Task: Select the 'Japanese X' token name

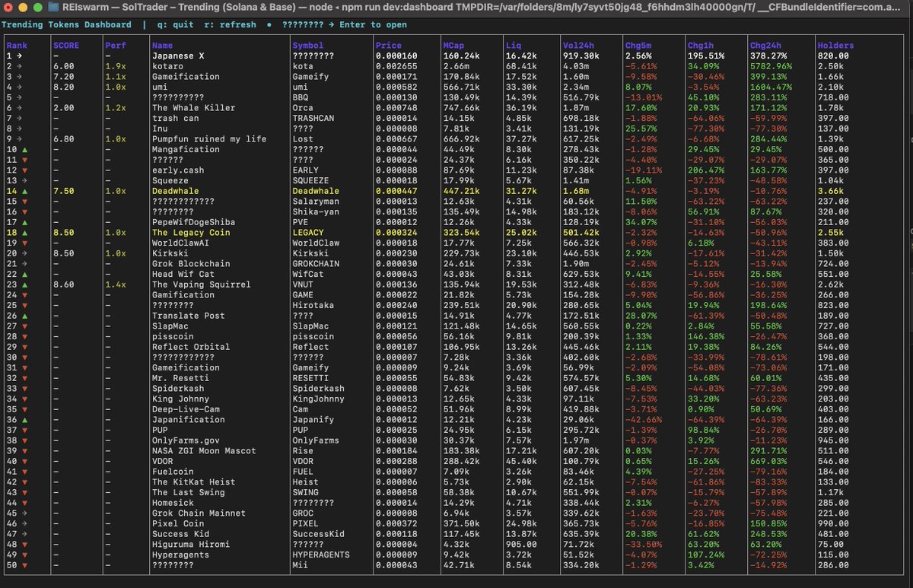Action: 178,56
